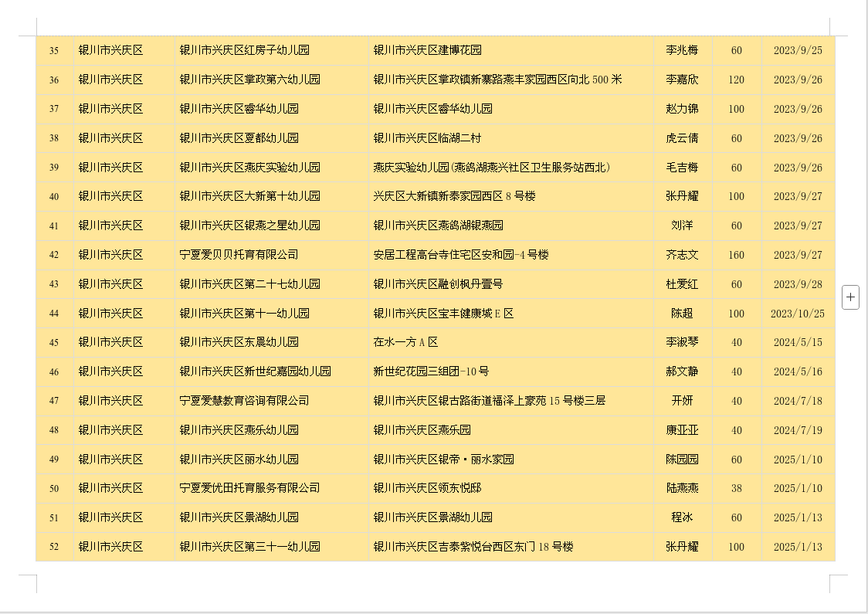
Task: Select row number 36
Action: [x=54, y=80]
